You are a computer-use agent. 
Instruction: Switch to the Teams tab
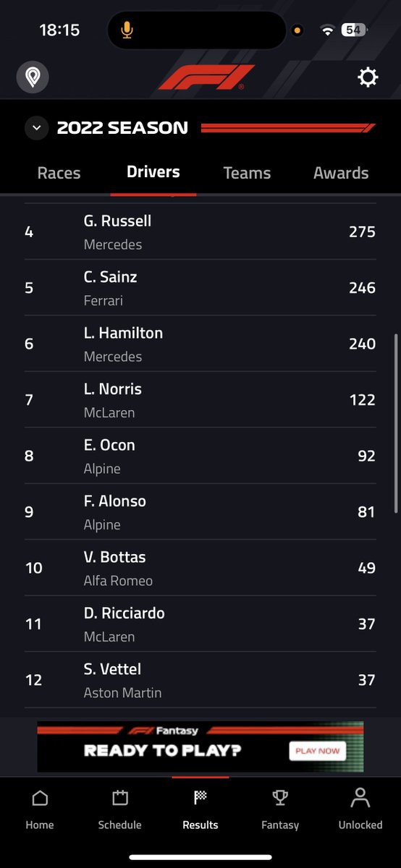[247, 173]
